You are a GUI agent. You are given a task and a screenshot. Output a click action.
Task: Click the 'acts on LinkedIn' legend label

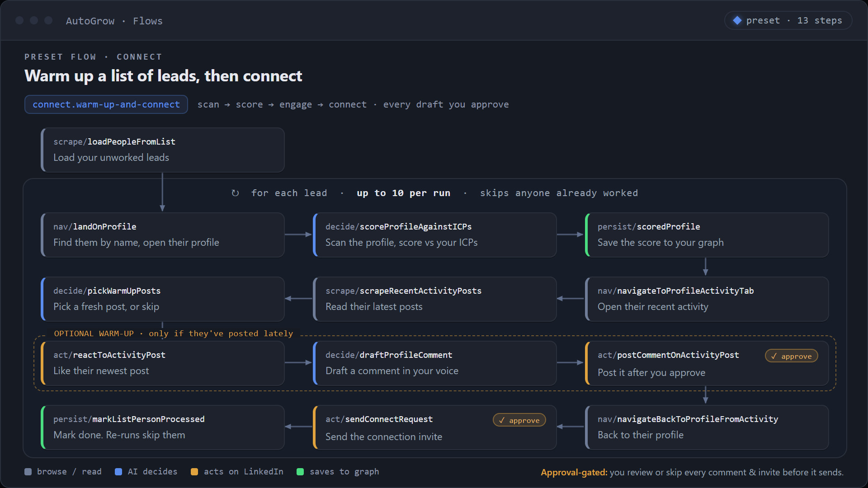pyautogui.click(x=243, y=472)
